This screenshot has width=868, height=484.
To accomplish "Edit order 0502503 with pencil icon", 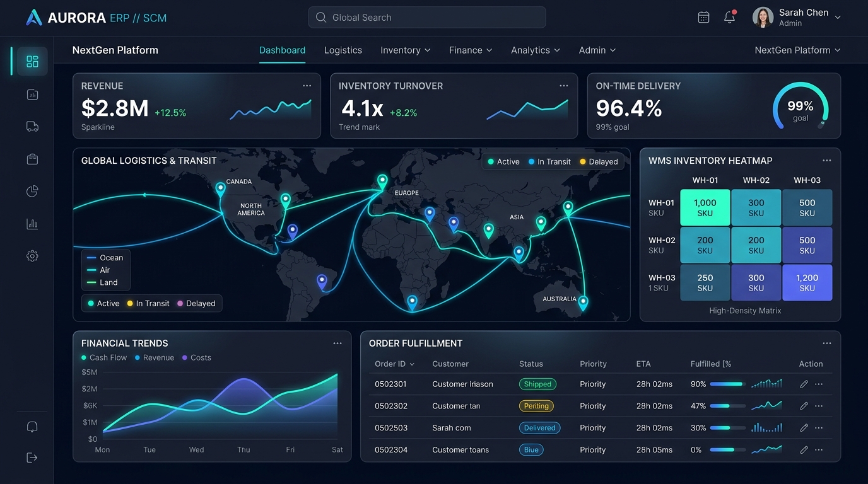I will pyautogui.click(x=804, y=428).
